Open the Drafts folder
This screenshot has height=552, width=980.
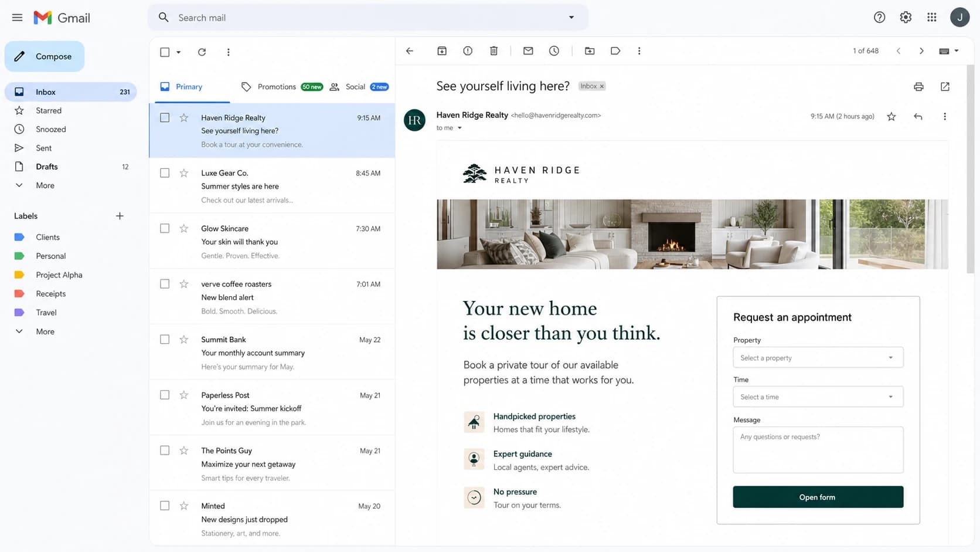[x=70, y=167]
